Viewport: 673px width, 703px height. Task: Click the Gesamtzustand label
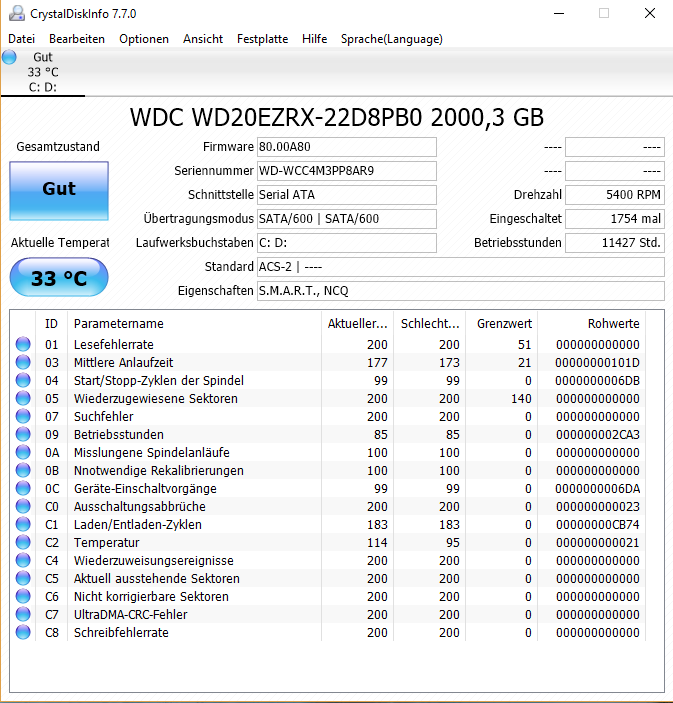tap(58, 147)
